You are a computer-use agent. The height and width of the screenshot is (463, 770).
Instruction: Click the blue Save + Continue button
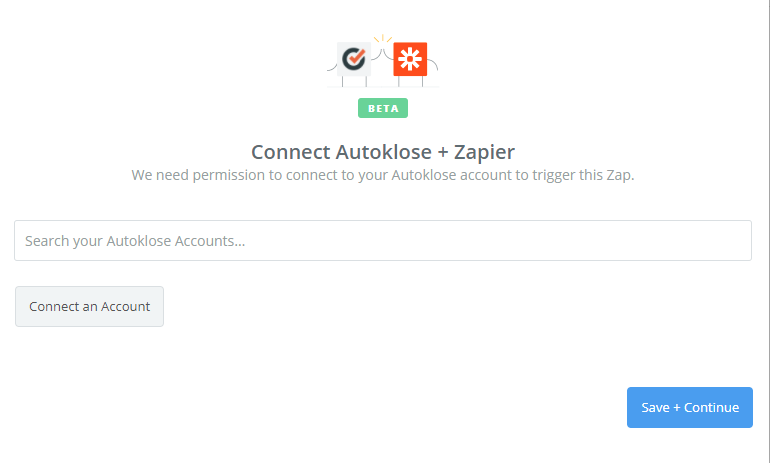689,408
